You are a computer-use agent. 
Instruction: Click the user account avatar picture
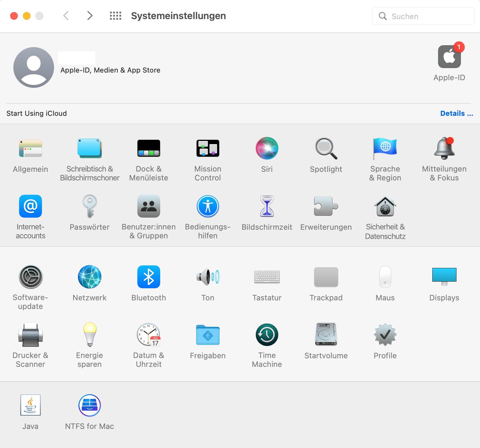[34, 67]
